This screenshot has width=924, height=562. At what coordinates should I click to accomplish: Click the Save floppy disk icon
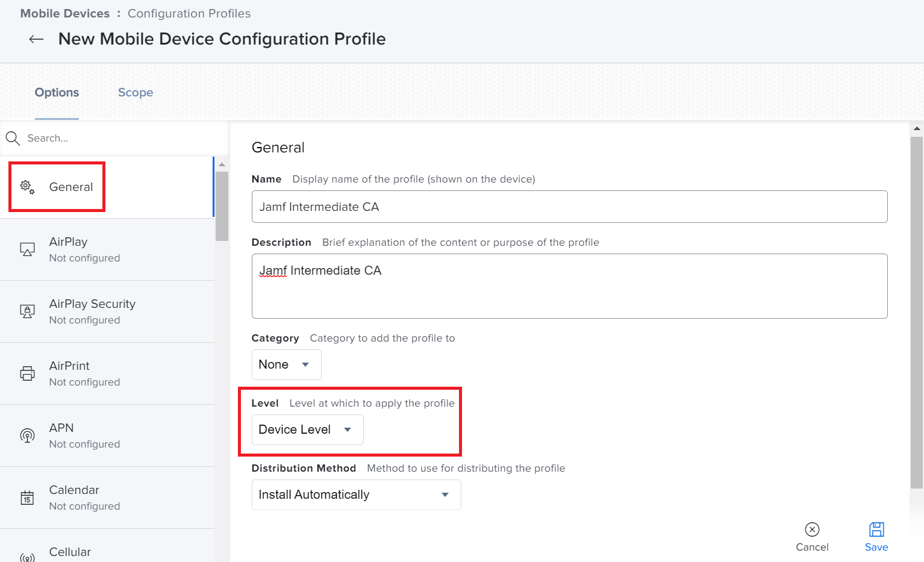click(x=876, y=529)
